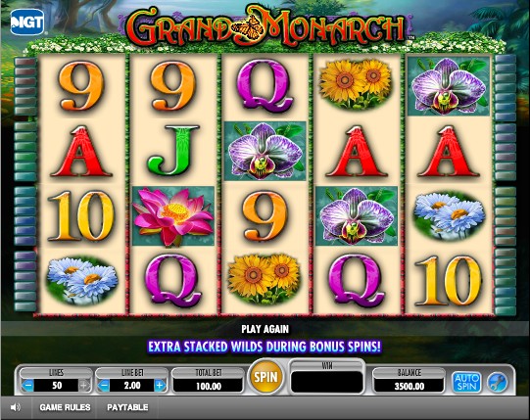The image size is (530, 420).
Task: Lower the Line Bet amount
Action: 105,385
